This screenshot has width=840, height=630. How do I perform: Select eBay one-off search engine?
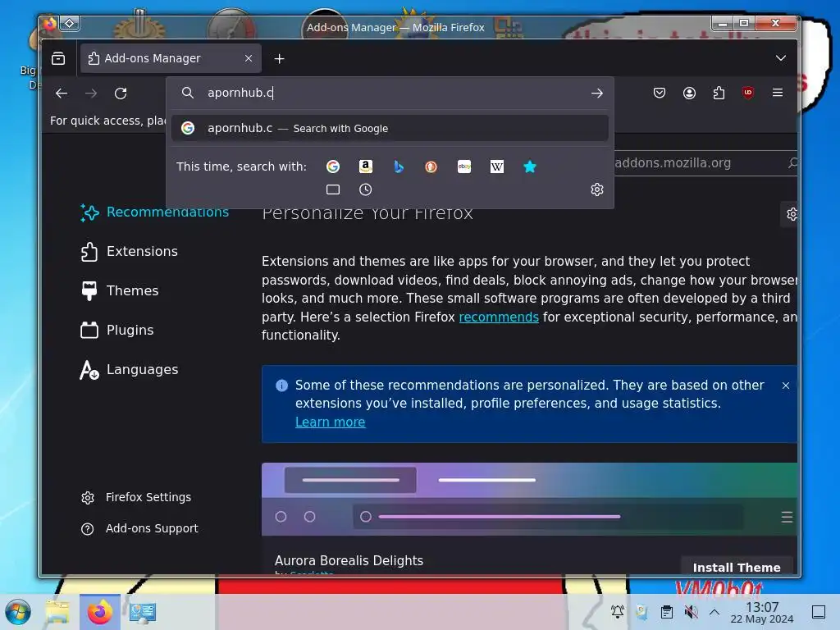point(464,167)
